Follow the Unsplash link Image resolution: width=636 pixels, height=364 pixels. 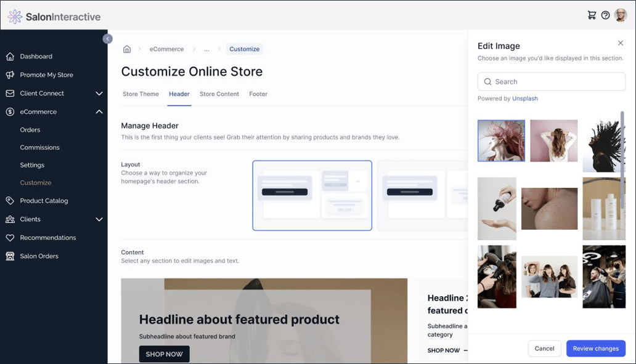tap(524, 98)
